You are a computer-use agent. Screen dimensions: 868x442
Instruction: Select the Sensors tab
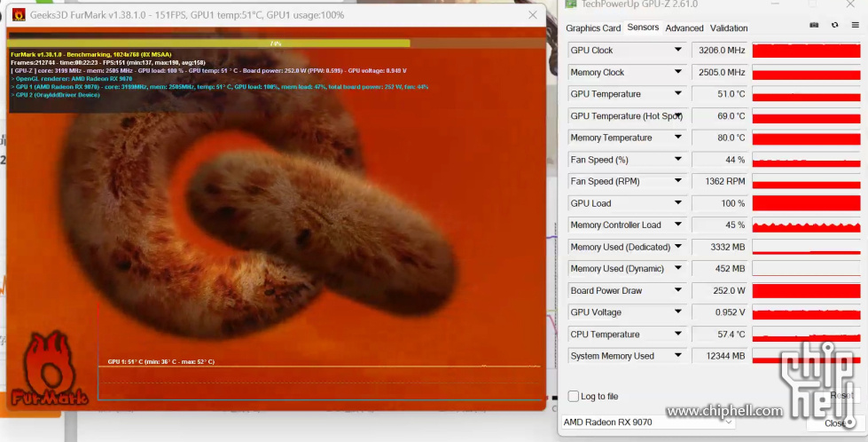(x=643, y=28)
